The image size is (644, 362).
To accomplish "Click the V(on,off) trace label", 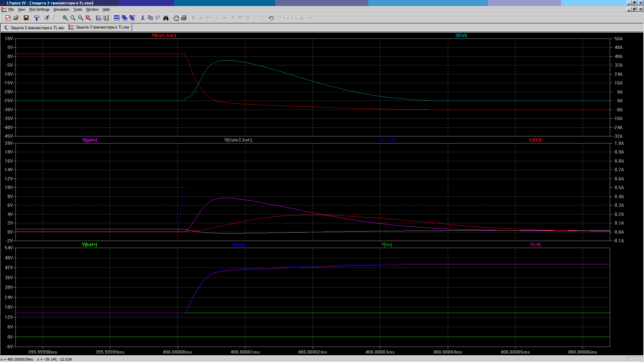I will [387, 140].
